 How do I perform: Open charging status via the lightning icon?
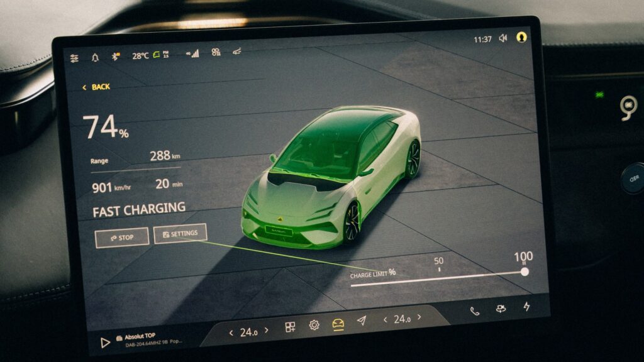pyautogui.click(x=526, y=307)
